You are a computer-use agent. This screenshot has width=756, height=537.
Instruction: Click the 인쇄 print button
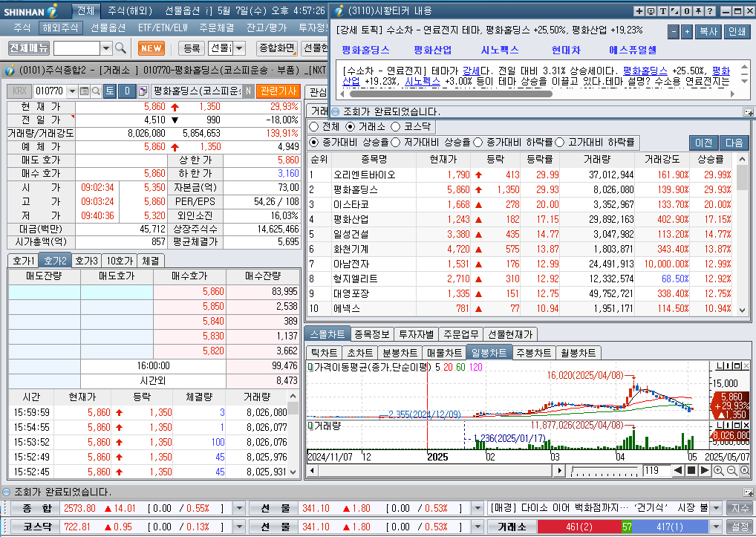click(737, 32)
